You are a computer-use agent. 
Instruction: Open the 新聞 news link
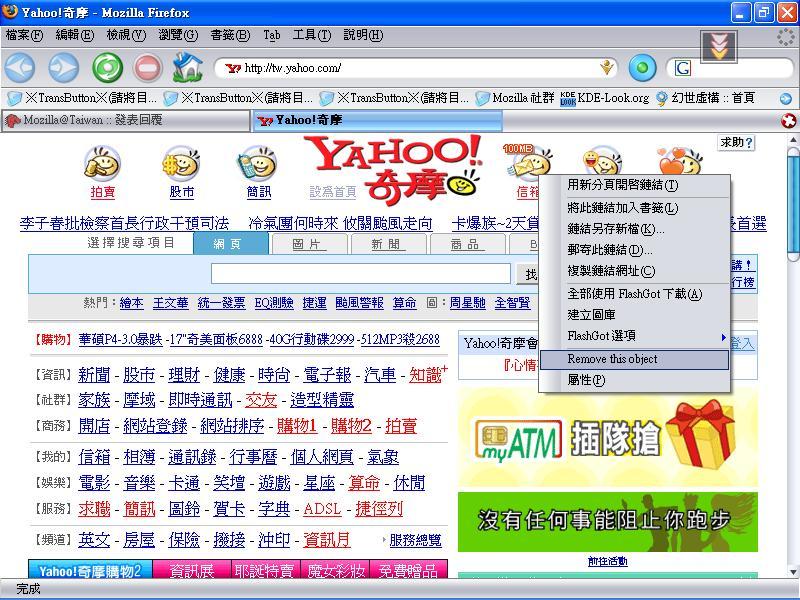click(x=94, y=375)
